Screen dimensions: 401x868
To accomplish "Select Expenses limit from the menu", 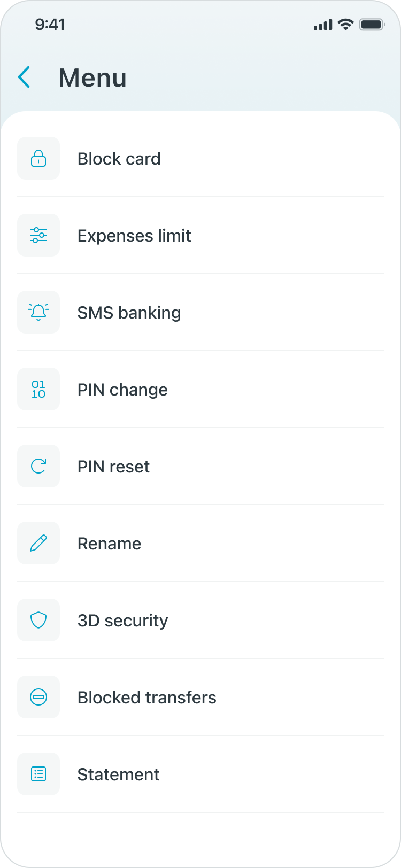I will click(x=134, y=236).
